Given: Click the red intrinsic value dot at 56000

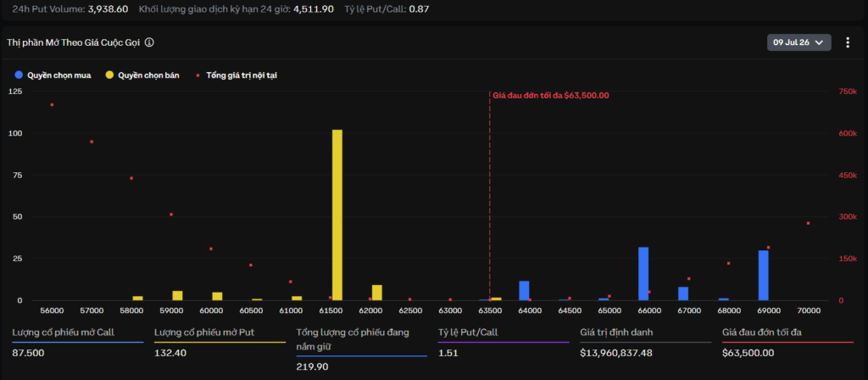Looking at the screenshot, I should tap(52, 104).
